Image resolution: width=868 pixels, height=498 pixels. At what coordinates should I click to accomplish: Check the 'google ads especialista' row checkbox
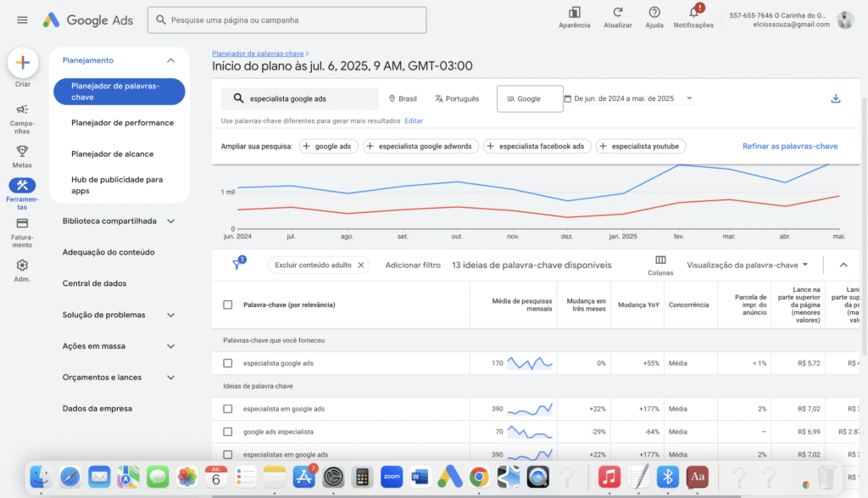click(227, 432)
